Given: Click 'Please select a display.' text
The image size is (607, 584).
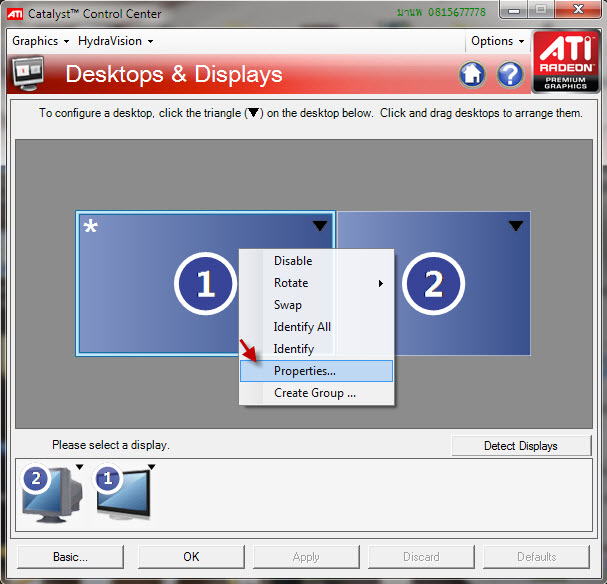Looking at the screenshot, I should tap(111, 445).
